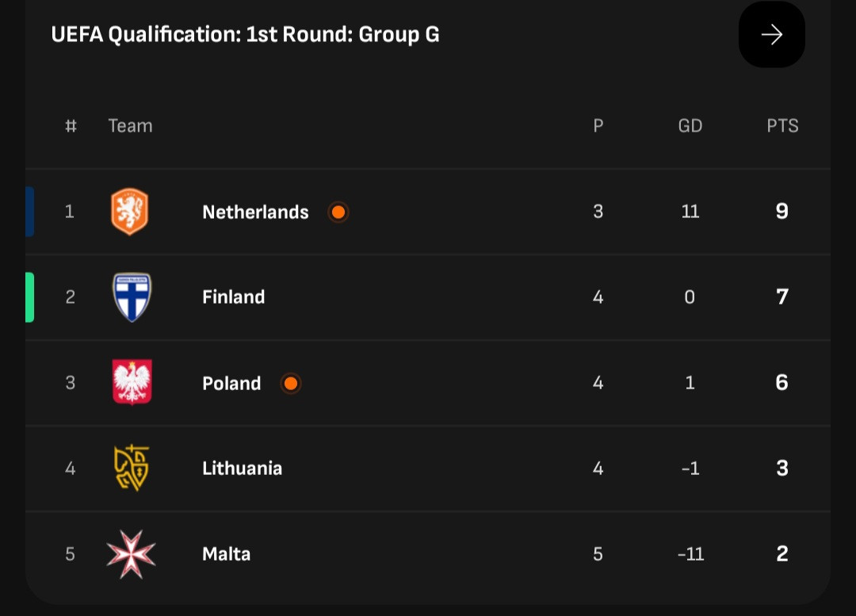Open the Netherlands team name link
The width and height of the screenshot is (856, 616).
coord(255,212)
